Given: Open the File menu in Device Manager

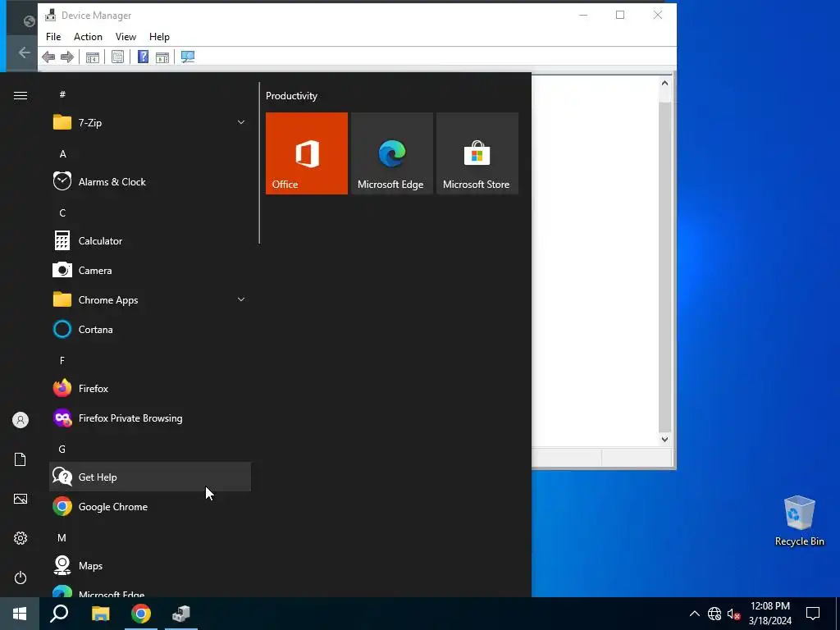Looking at the screenshot, I should tap(53, 36).
